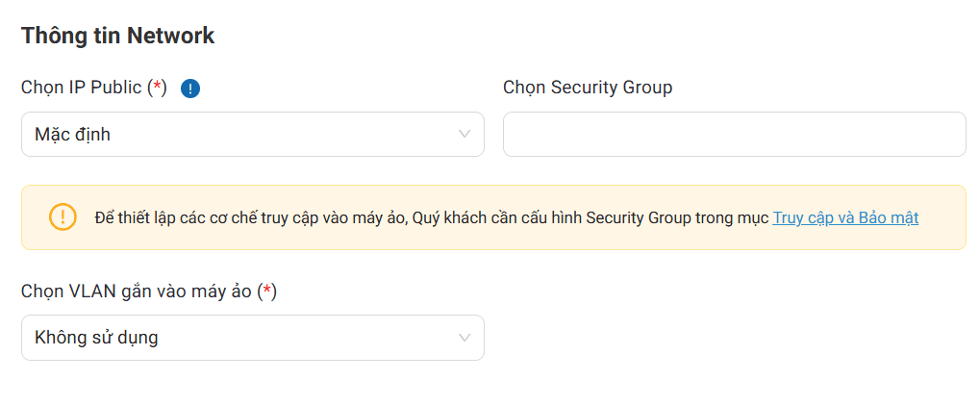Image resolution: width=980 pixels, height=406 pixels.
Task: Select the 'Mặc định' value text
Action: tap(72, 135)
